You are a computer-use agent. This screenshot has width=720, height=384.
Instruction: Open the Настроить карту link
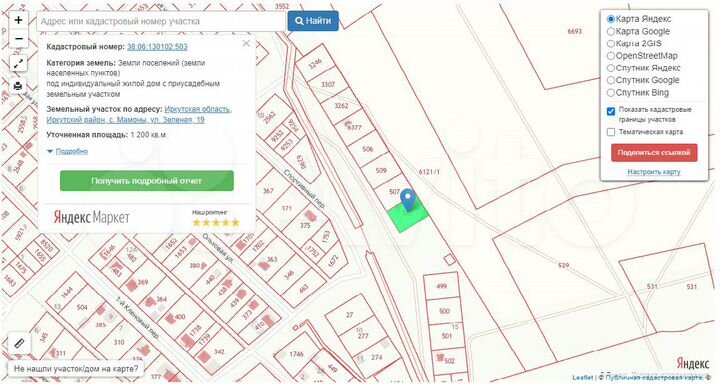654,172
